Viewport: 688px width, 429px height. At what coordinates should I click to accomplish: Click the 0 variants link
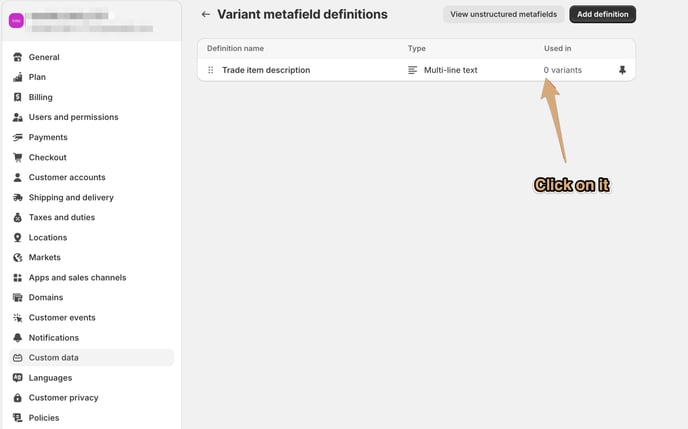tap(563, 70)
